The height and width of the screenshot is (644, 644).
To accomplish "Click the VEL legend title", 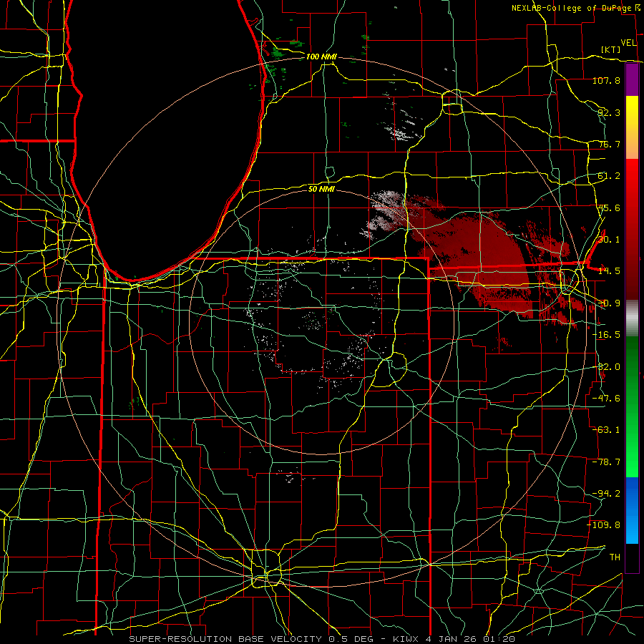I will (628, 43).
